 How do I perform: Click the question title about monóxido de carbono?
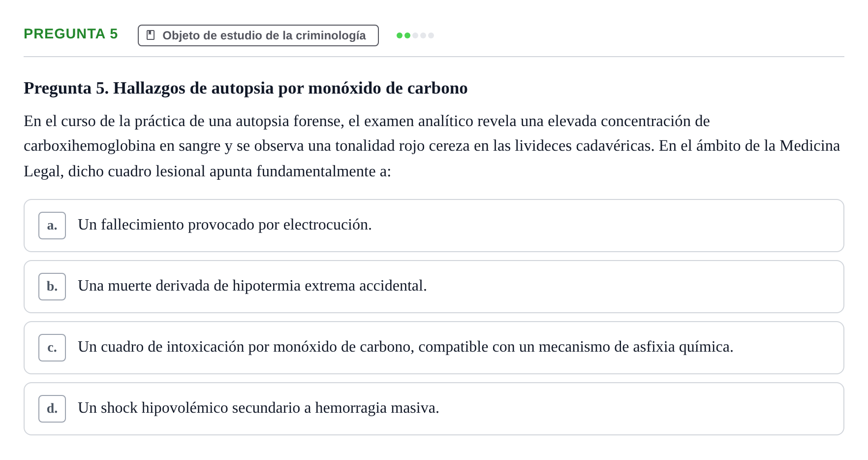246,88
